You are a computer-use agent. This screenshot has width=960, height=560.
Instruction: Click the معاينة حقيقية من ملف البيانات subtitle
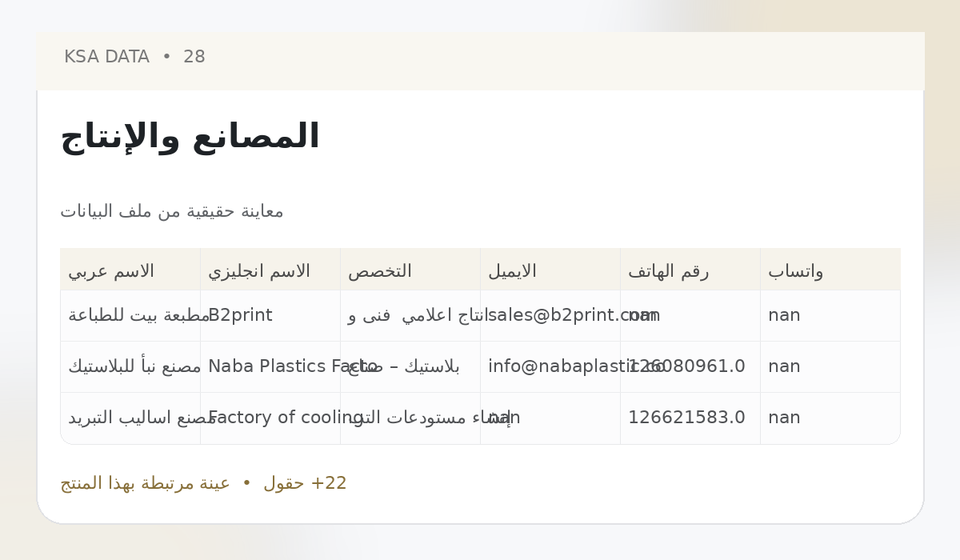pyautogui.click(x=172, y=211)
